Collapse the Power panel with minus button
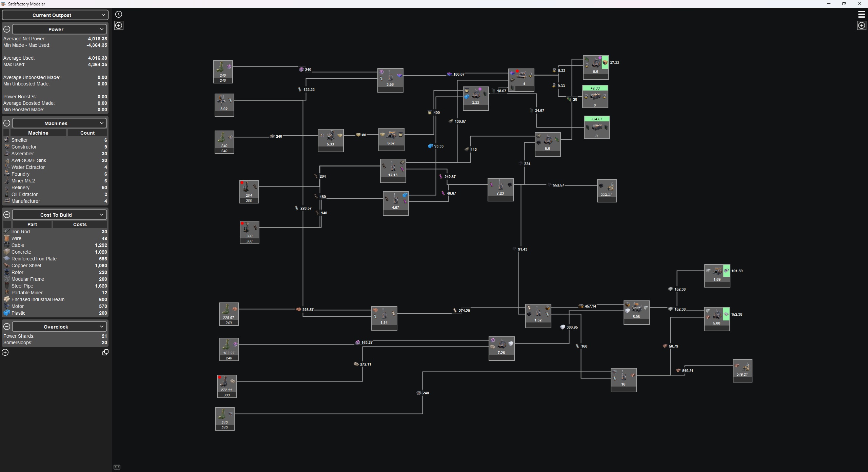The height and width of the screenshot is (472, 868). (7, 29)
